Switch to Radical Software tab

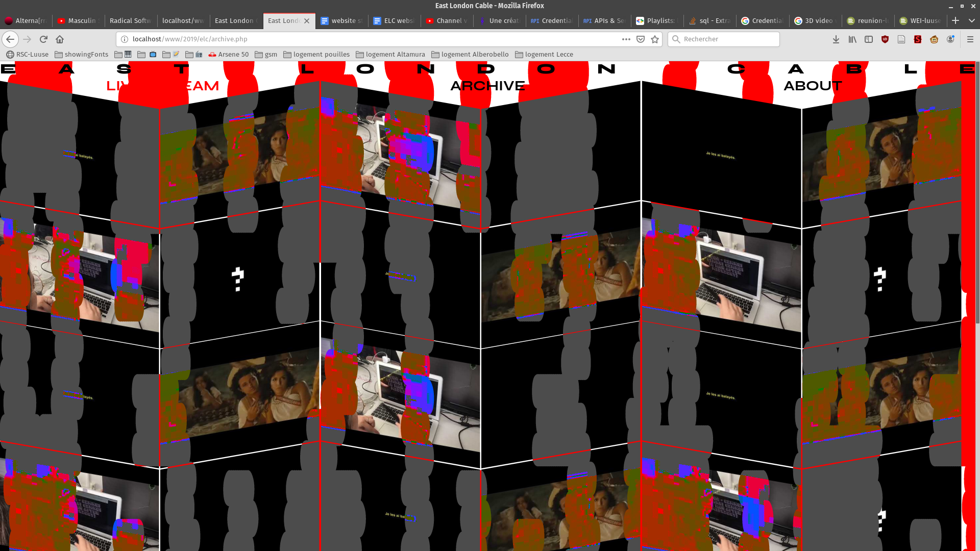click(130, 20)
